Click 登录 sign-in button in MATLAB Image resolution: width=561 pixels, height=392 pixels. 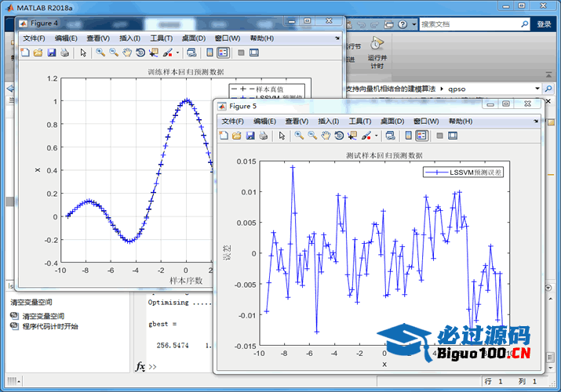point(544,24)
